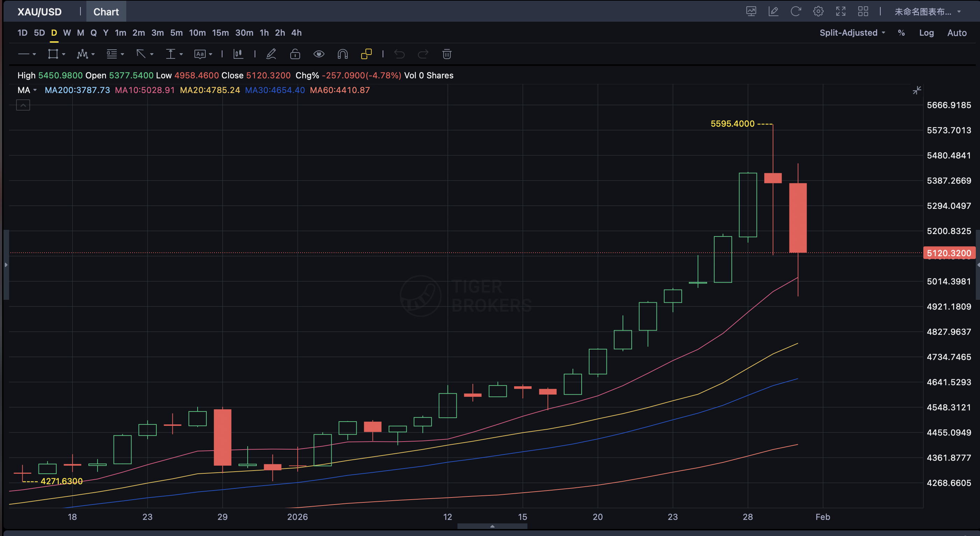Open chart settings gear icon
The width and height of the screenshot is (980, 536).
[x=818, y=12]
